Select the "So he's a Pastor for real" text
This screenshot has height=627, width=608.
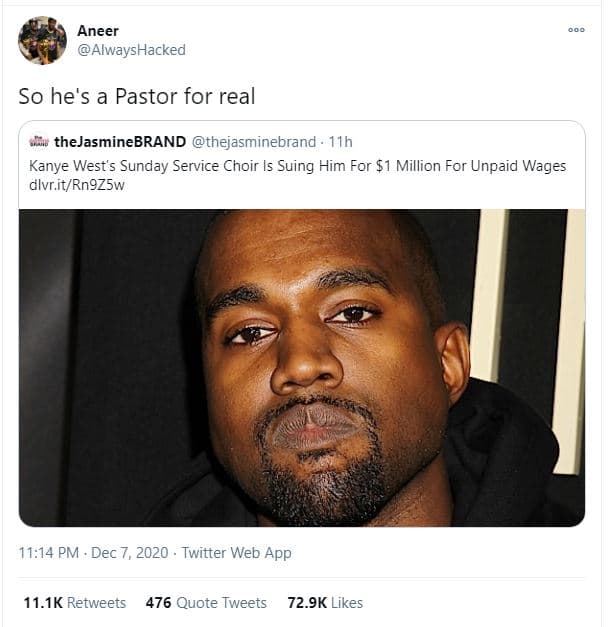coord(137,96)
